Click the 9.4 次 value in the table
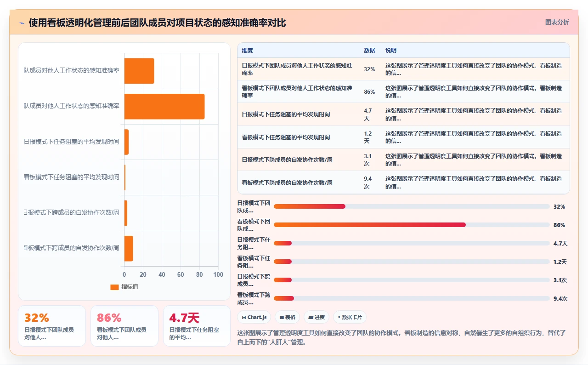Viewport: 588px width, 365px height. (368, 182)
